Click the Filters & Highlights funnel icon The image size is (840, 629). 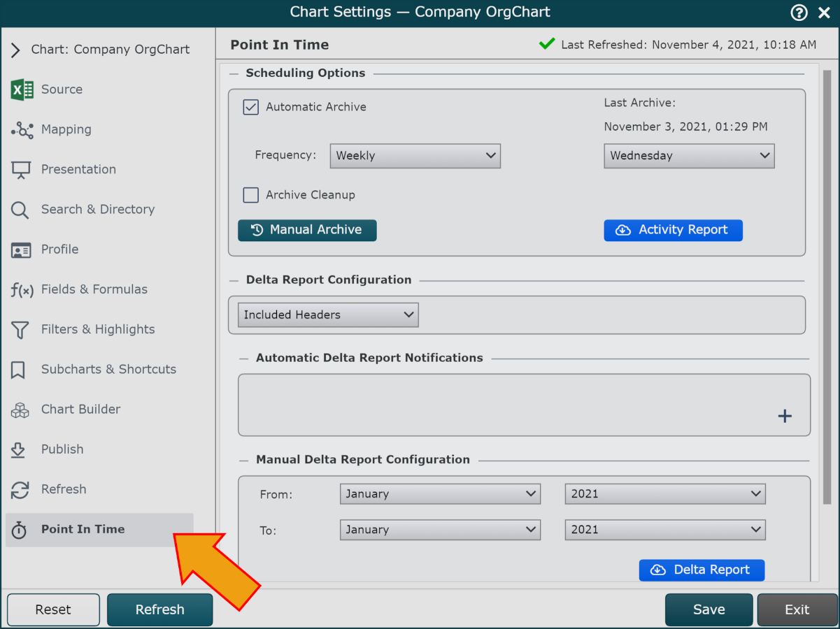click(x=20, y=330)
